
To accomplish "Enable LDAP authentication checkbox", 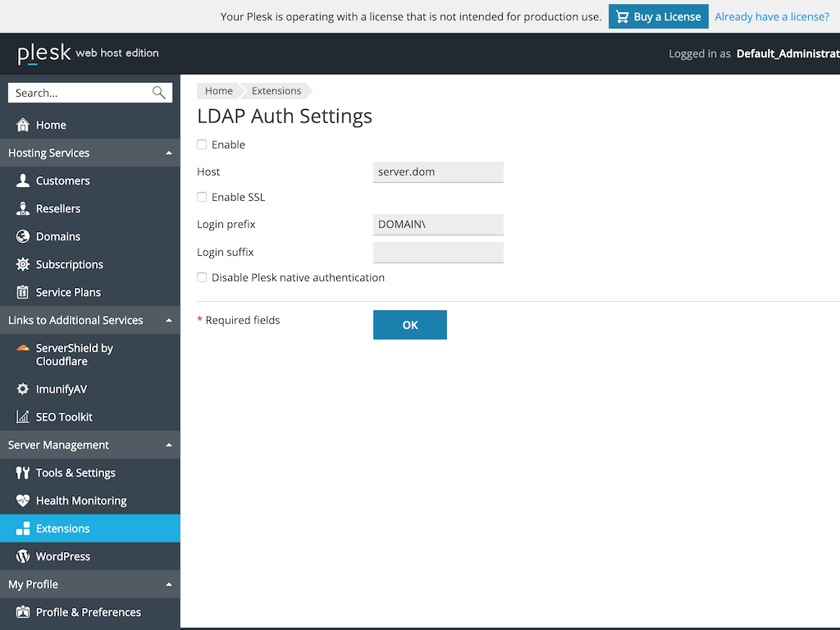I will [201, 144].
